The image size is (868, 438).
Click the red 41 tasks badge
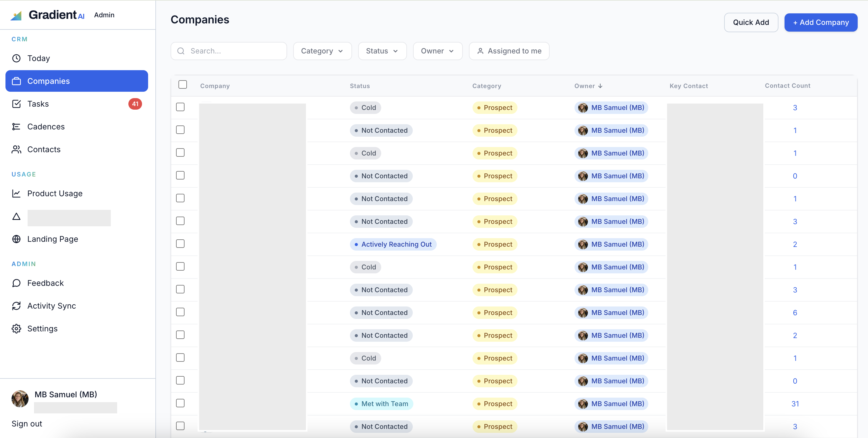click(135, 104)
